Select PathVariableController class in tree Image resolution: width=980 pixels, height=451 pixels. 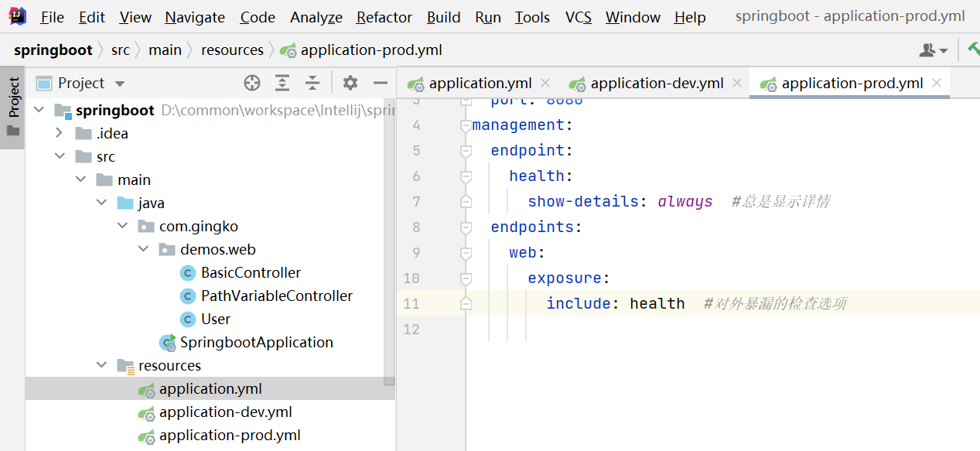pyautogui.click(x=266, y=296)
